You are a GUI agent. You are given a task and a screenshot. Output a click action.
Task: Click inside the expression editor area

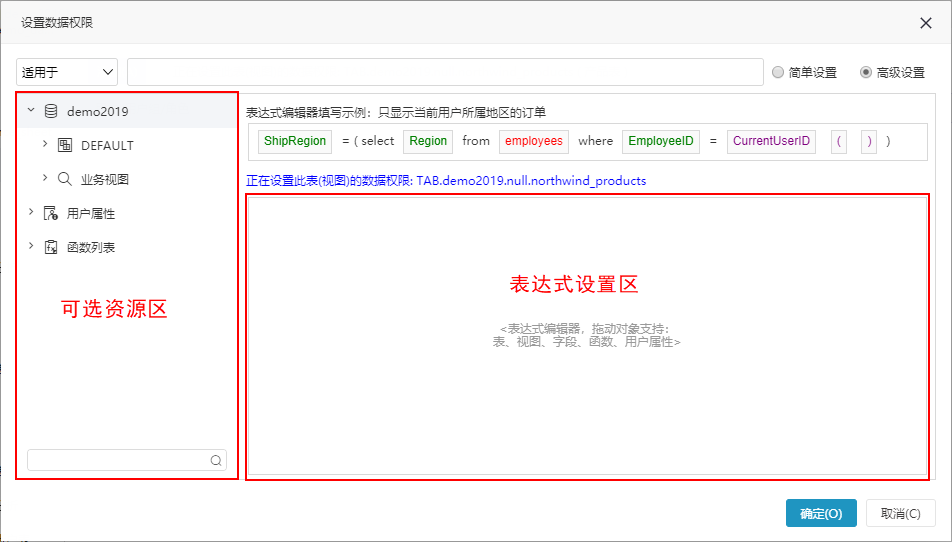(x=587, y=336)
